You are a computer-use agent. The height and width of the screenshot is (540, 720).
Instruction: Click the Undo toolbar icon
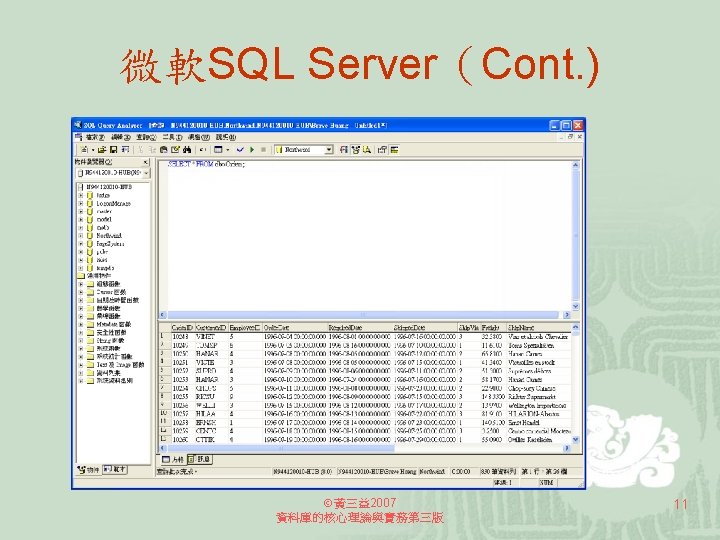pyautogui.click(x=202, y=150)
